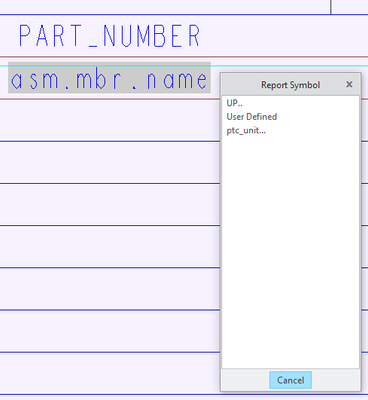The image size is (368, 400).
Task: Cancel the Report Symbol dialog
Action: 290,380
